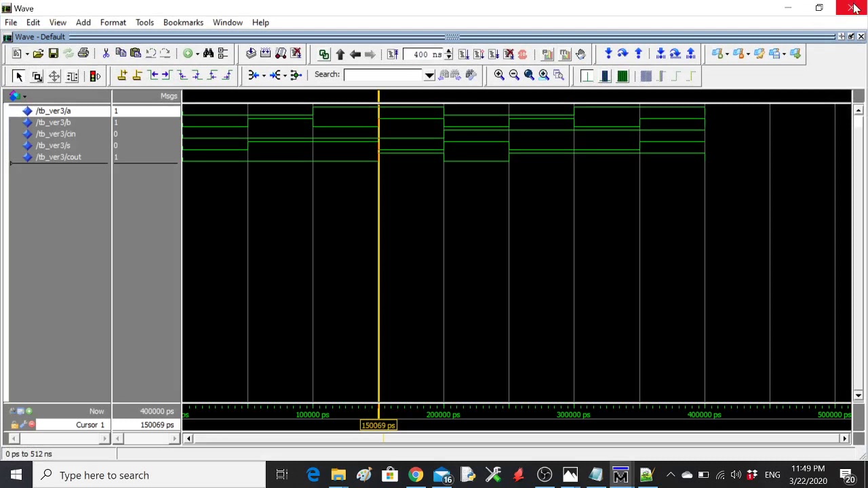Open the Windows Start menu

(16, 475)
